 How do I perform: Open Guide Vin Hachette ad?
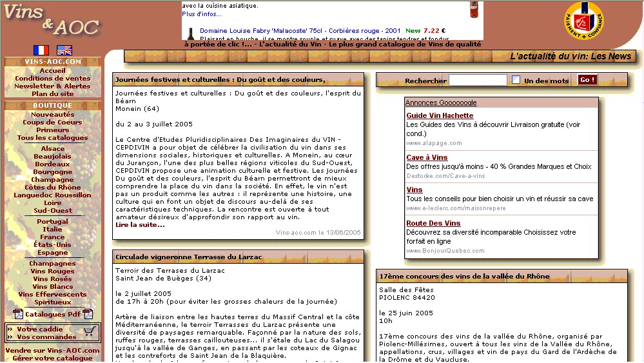pyautogui.click(x=440, y=116)
